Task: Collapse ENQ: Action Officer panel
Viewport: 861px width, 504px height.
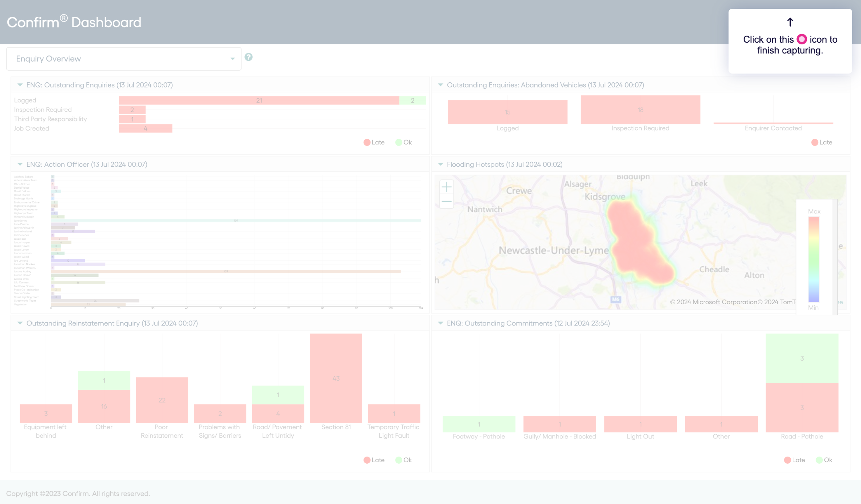Action: (x=20, y=164)
